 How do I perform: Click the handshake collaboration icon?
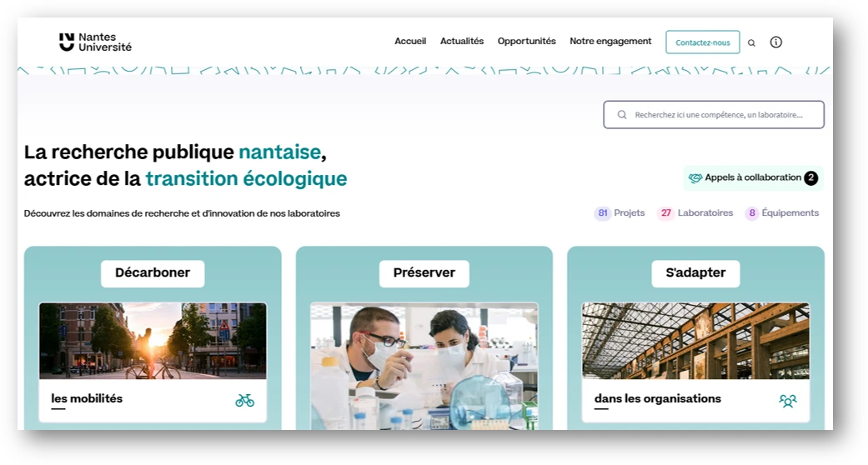(x=695, y=178)
